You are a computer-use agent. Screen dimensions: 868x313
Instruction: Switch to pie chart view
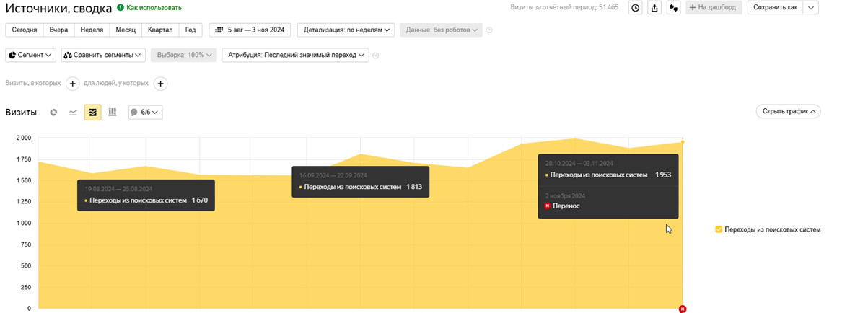coord(53,112)
